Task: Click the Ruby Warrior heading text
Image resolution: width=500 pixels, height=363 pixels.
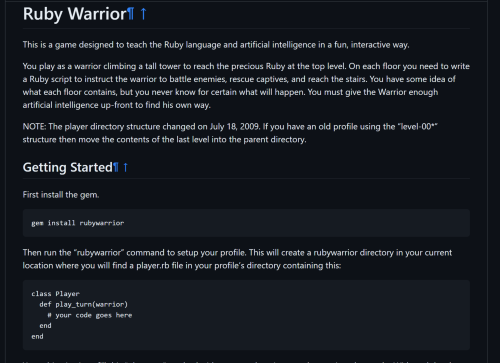Action: click(x=75, y=14)
